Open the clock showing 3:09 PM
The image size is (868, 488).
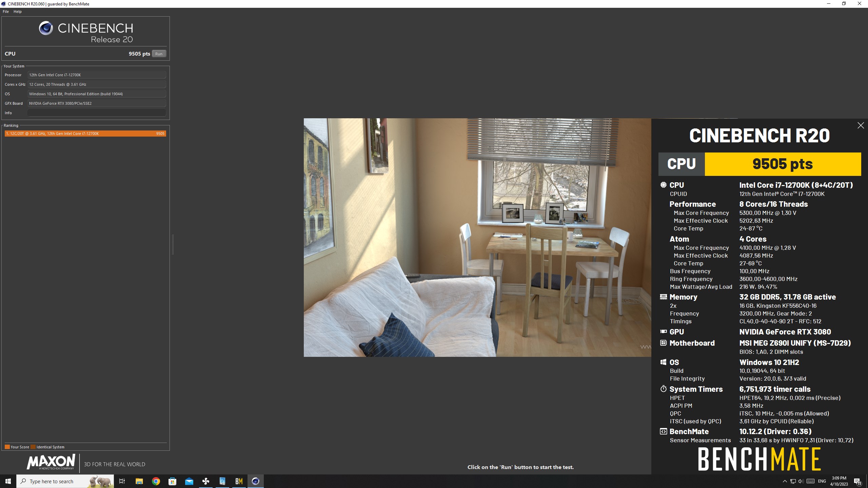tap(839, 481)
